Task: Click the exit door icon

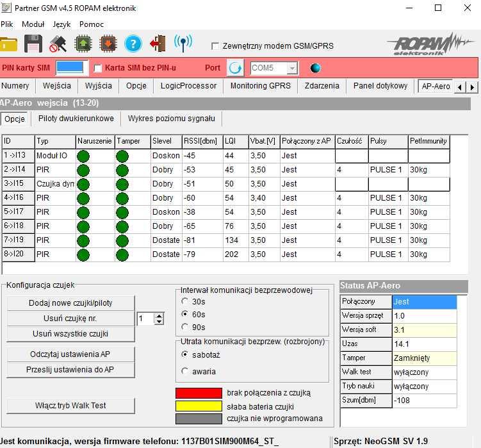Action: click(158, 44)
